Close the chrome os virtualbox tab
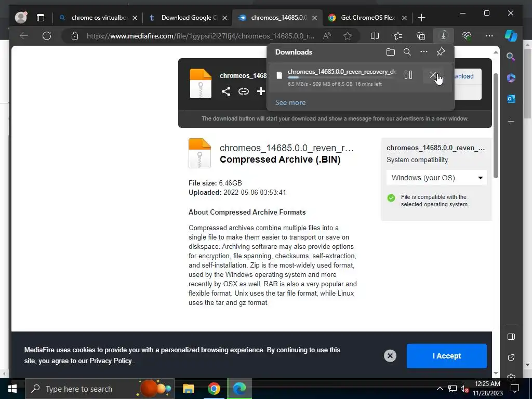Screen dimensions: 532x399 click(x=135, y=18)
